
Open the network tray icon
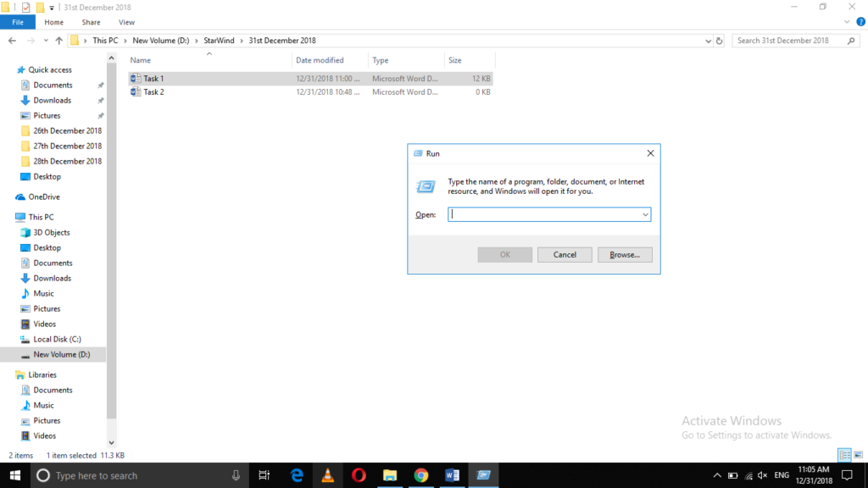[x=748, y=475]
